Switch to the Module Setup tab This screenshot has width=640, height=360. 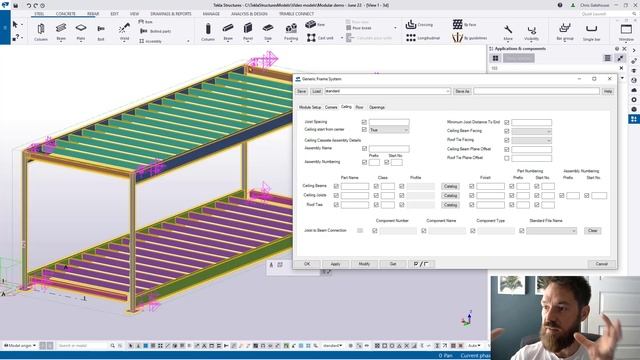point(310,107)
